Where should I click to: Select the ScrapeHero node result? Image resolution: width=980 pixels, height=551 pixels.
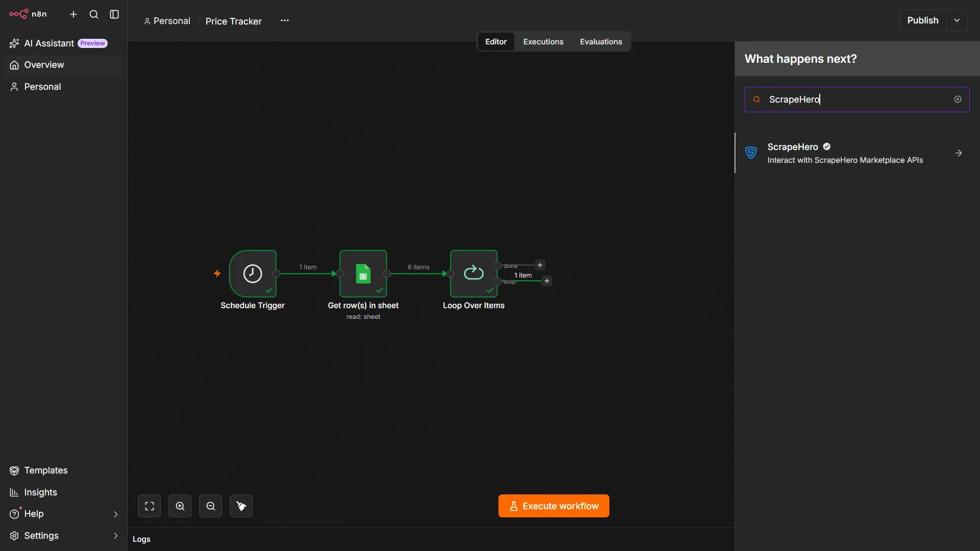[857, 153]
